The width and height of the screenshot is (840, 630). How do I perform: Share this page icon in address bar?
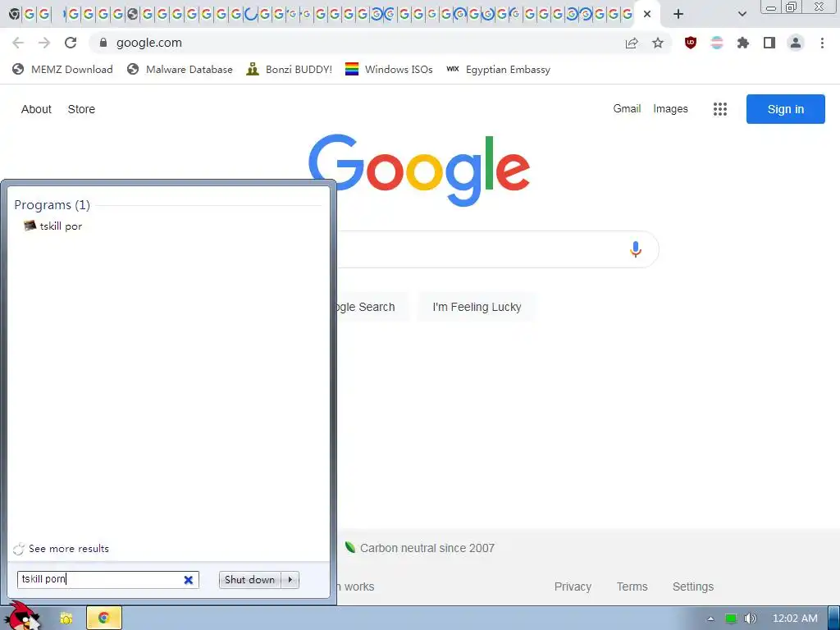pos(632,43)
